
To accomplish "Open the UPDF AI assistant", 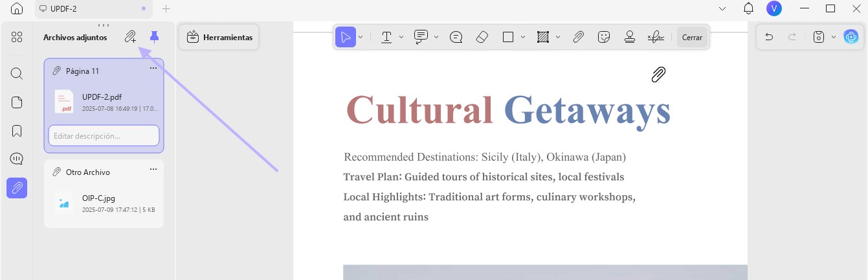I will [851, 37].
